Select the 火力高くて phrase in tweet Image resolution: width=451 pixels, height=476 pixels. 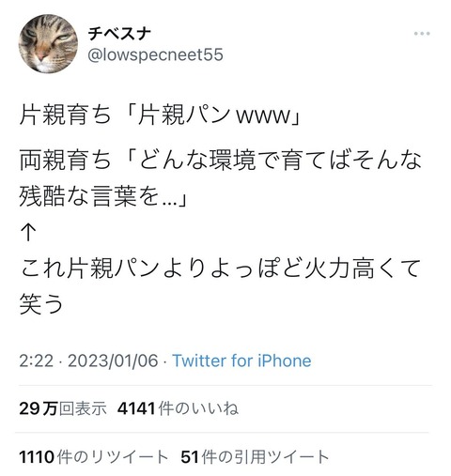(363, 269)
